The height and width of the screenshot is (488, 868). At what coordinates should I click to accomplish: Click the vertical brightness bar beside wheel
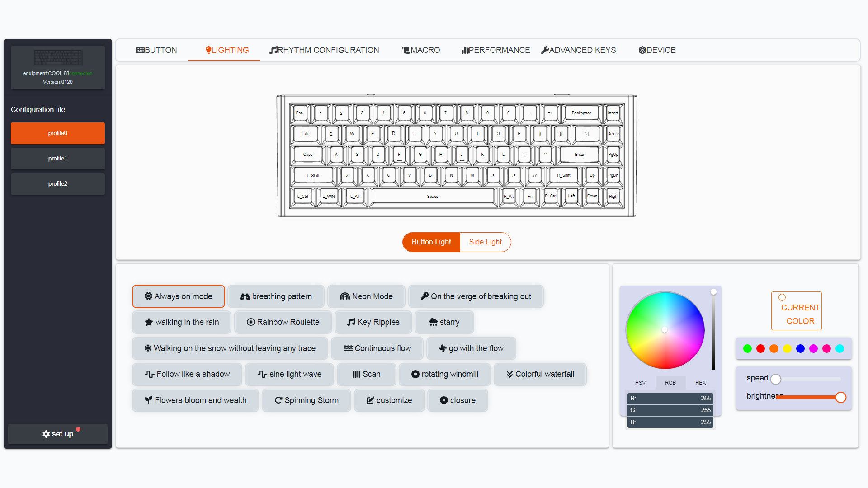713,330
